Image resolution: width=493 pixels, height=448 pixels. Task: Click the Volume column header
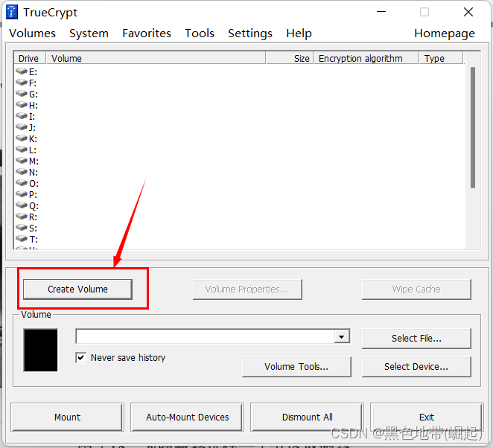[x=156, y=59]
